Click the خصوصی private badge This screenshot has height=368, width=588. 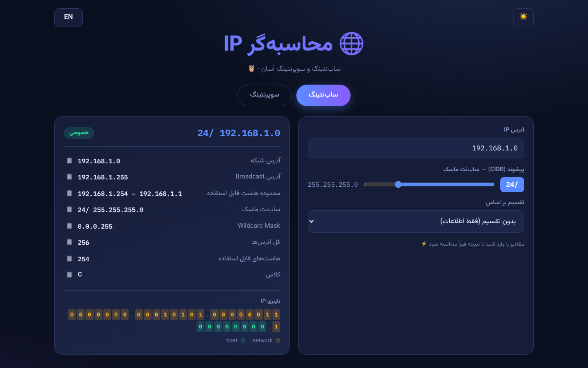pos(79,133)
